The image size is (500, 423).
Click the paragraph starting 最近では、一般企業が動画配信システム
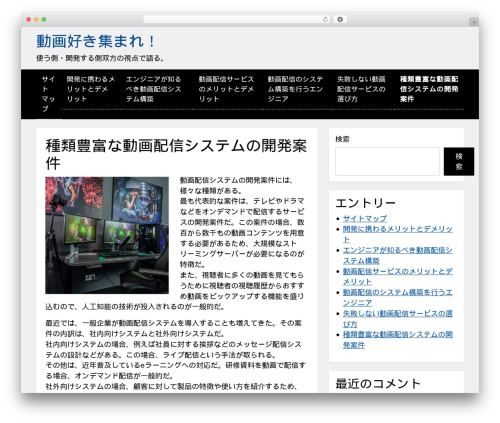tap(175, 355)
